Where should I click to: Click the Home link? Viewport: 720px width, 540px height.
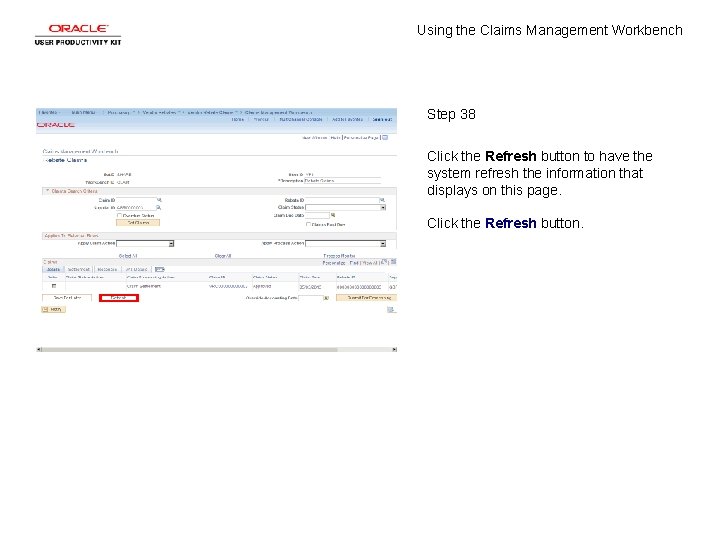(237, 119)
